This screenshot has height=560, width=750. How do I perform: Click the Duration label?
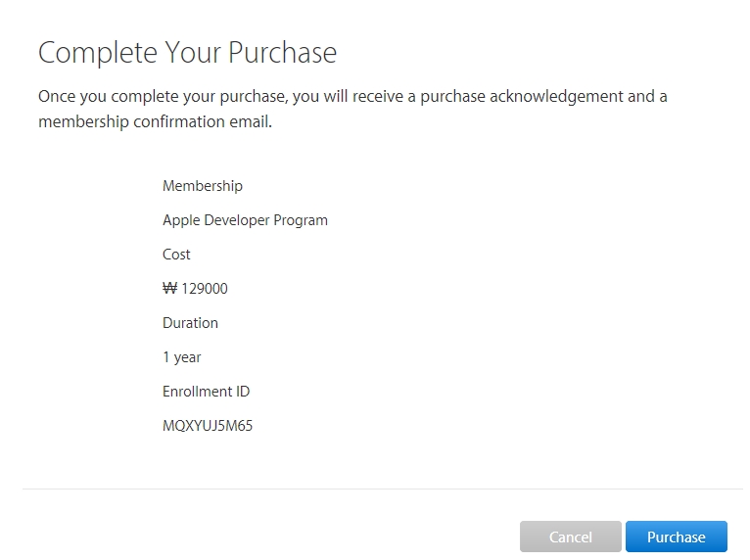(190, 323)
